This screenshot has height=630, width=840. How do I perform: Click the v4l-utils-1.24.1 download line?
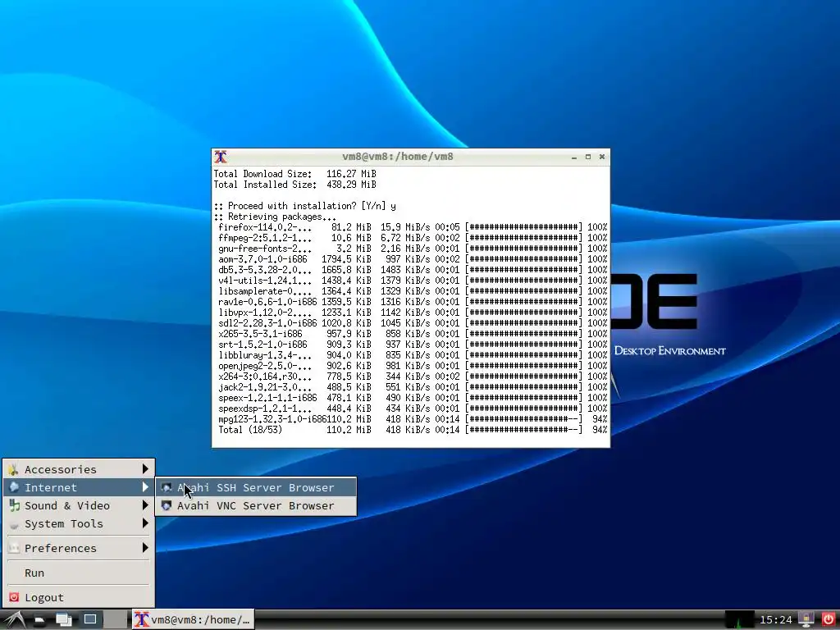(x=410, y=281)
